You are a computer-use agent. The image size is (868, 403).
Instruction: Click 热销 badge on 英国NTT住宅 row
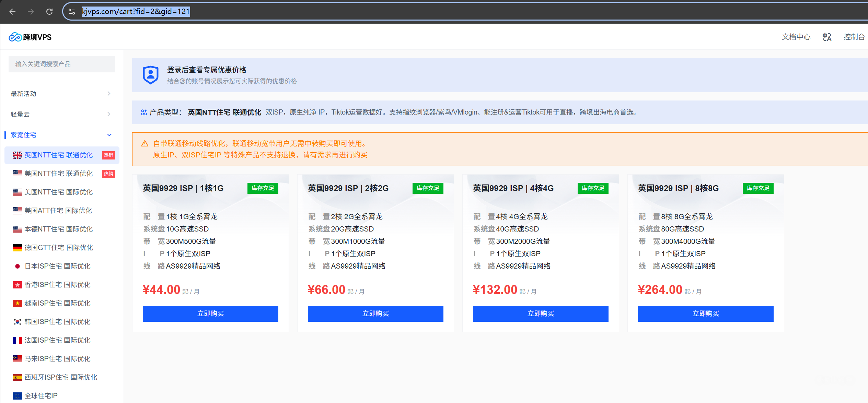pos(108,155)
